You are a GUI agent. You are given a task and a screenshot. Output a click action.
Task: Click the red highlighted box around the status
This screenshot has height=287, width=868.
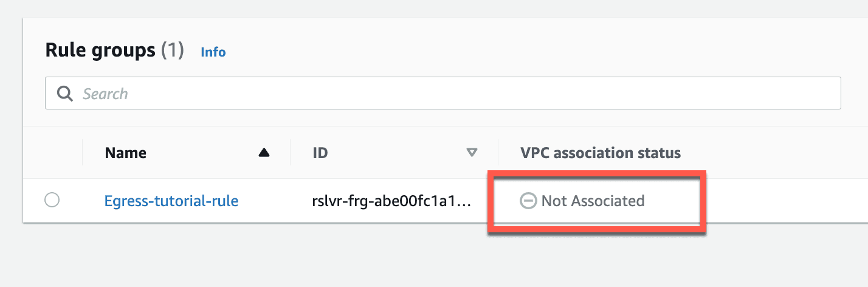point(596,201)
